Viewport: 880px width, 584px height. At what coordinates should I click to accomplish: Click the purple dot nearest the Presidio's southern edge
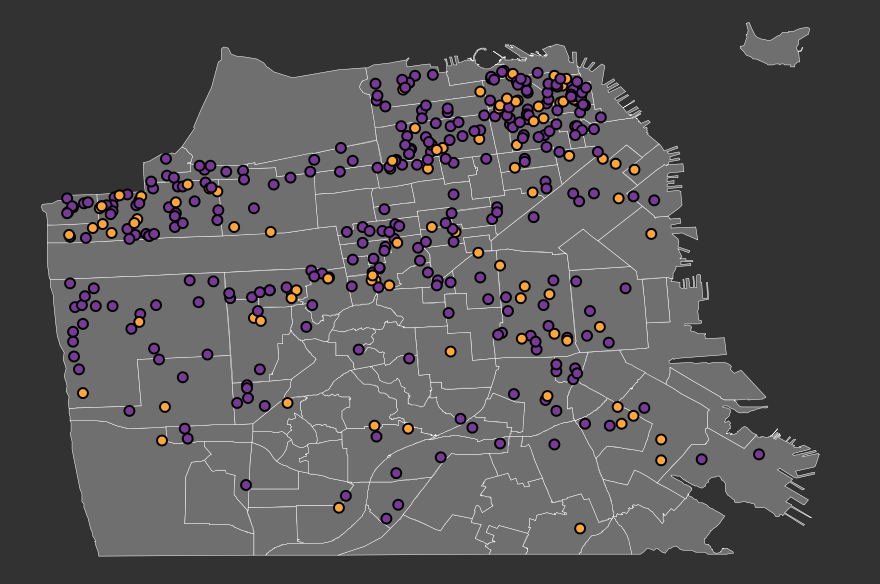341,148
